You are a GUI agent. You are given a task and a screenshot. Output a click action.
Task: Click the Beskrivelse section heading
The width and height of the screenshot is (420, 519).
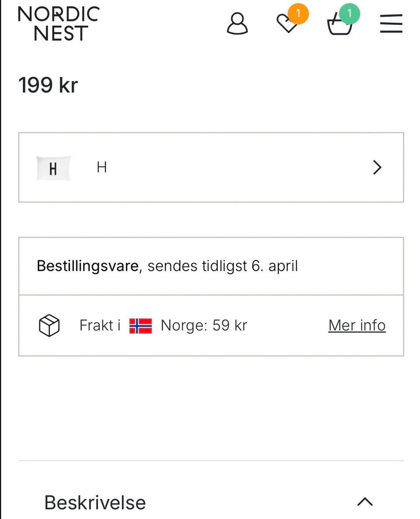pyautogui.click(x=95, y=502)
